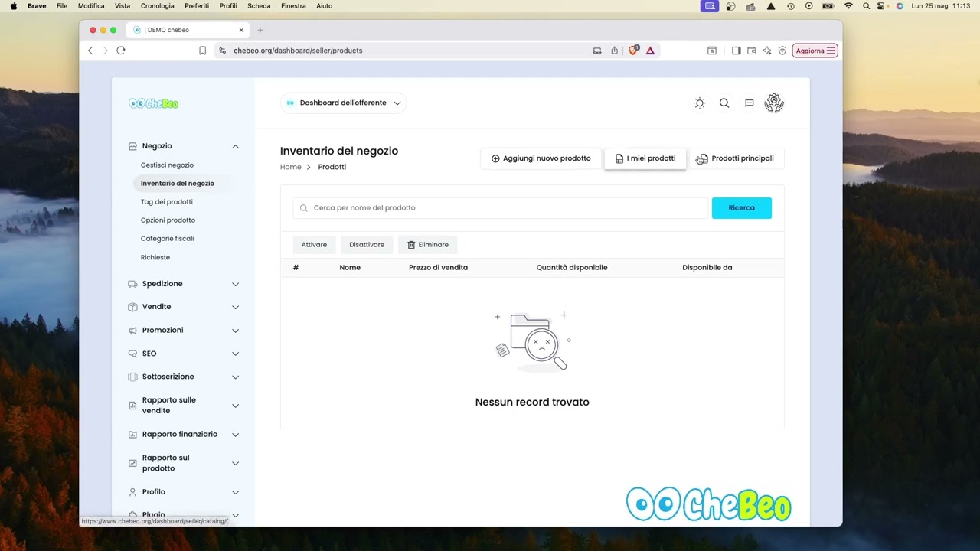Click the share icon in address bar
This screenshot has width=980, height=551.
coord(614,51)
